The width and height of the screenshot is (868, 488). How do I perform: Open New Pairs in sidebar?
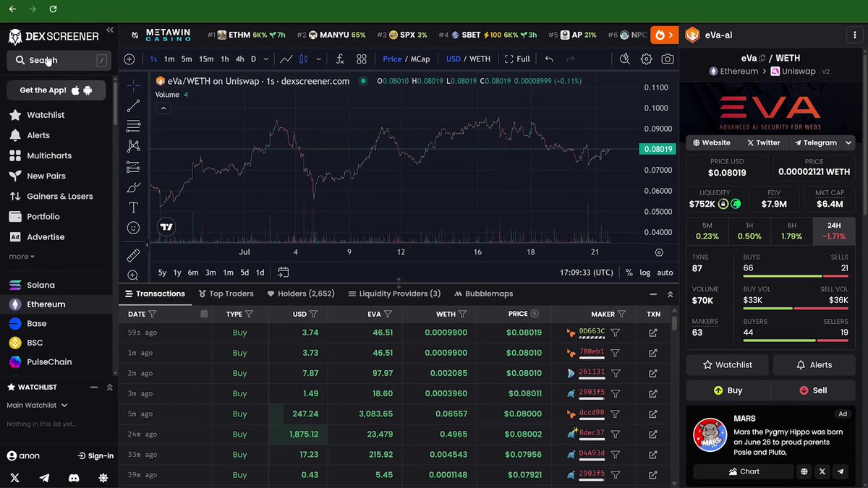point(46,176)
